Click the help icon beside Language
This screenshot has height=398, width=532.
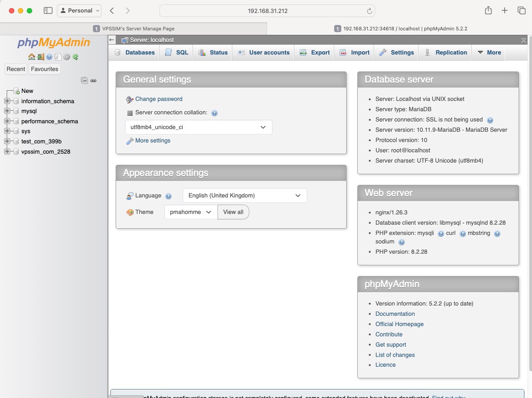pos(168,196)
